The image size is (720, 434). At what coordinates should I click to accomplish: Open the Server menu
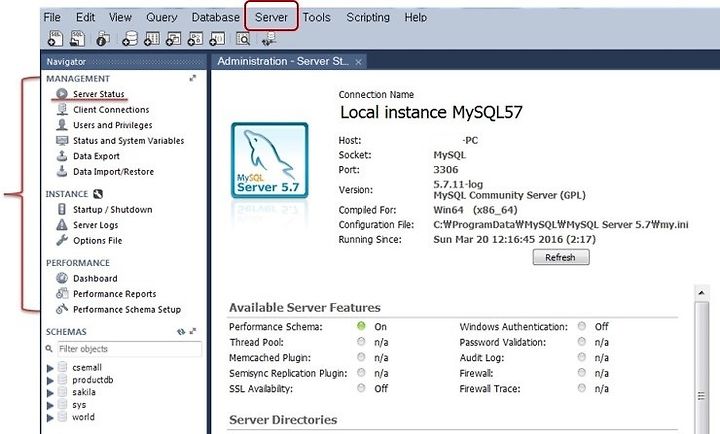point(271,17)
